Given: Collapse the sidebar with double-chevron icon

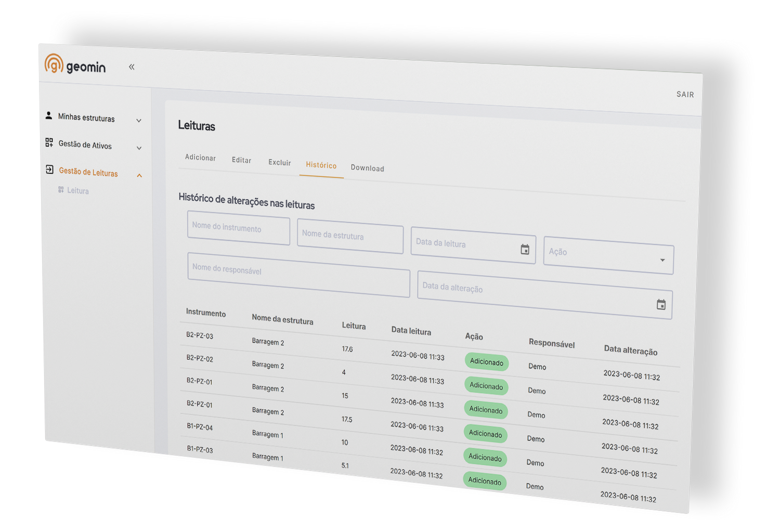Looking at the screenshot, I should [132, 67].
